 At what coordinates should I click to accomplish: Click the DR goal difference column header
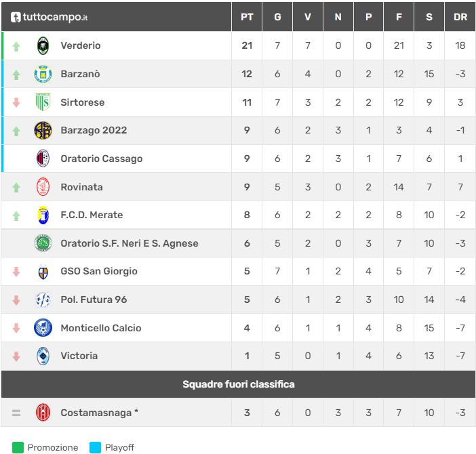[460, 17]
